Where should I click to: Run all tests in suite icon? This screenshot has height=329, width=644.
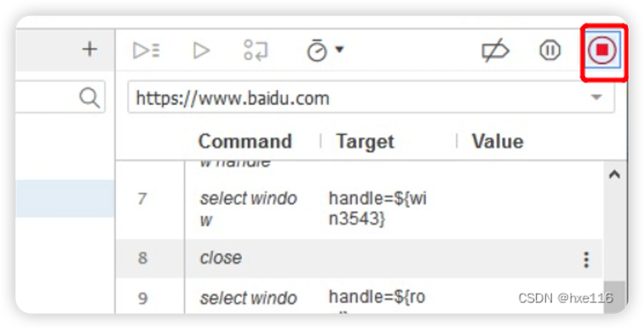[x=147, y=50]
